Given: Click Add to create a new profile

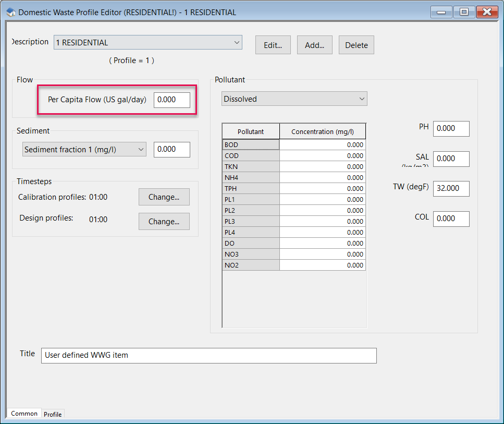Looking at the screenshot, I should coord(314,45).
